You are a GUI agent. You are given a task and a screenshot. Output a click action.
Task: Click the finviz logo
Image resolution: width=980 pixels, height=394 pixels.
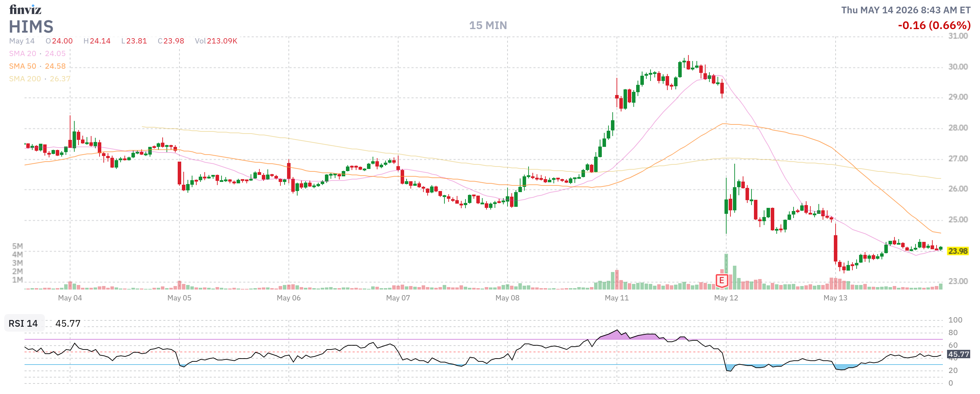click(25, 9)
